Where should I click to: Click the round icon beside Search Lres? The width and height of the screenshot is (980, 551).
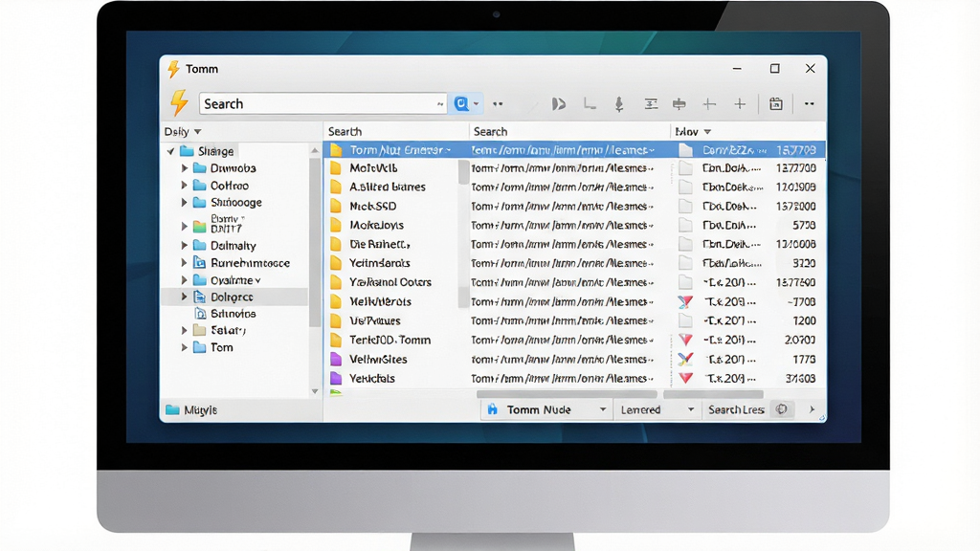[x=781, y=409]
